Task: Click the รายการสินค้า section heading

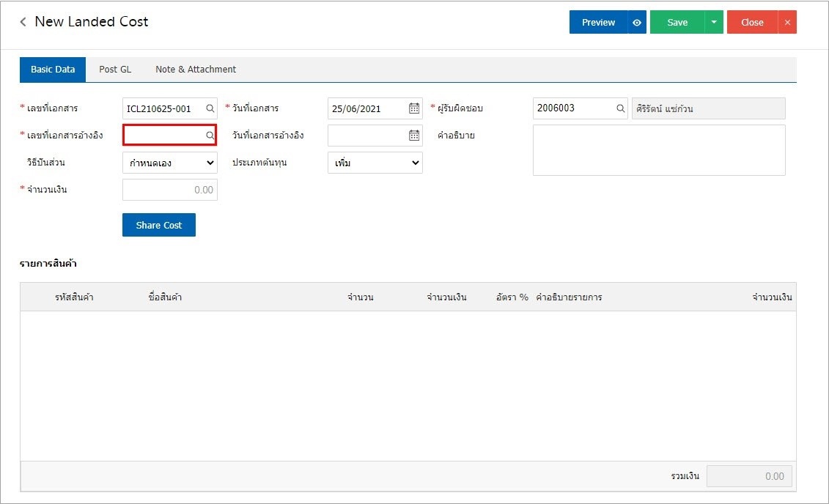Action: [48, 263]
